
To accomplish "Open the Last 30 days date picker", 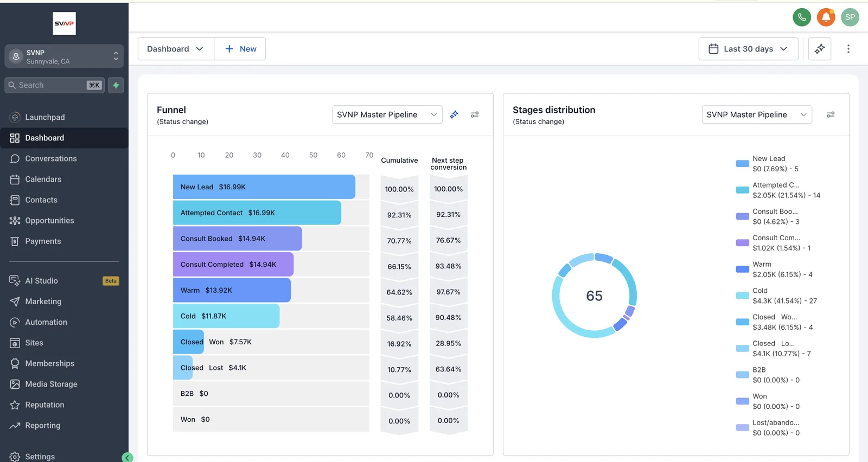I will (748, 49).
